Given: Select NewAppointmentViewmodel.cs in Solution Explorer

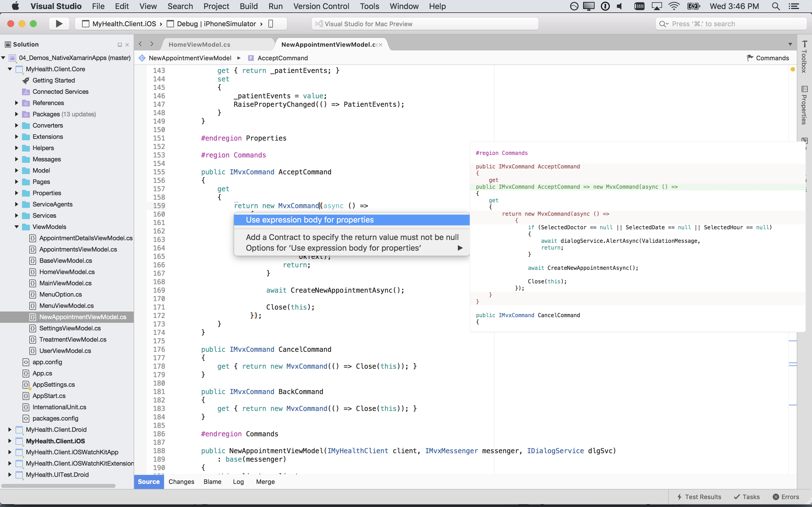Looking at the screenshot, I should (x=82, y=317).
